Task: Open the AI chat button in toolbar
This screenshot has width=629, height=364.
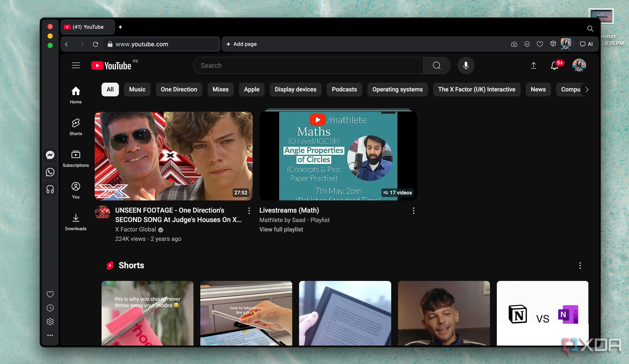Action: click(x=586, y=44)
